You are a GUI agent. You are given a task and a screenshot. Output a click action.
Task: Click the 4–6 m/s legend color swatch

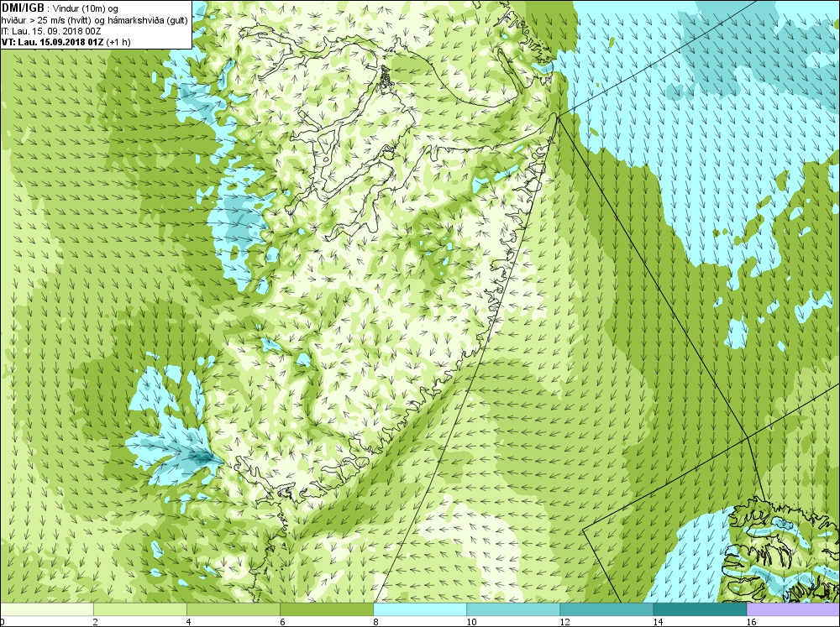coord(234,609)
